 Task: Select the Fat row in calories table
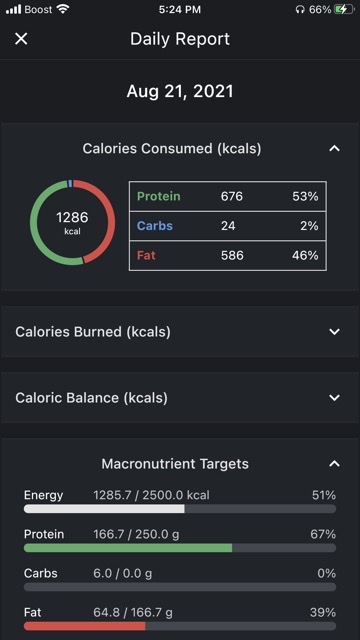[228, 256]
